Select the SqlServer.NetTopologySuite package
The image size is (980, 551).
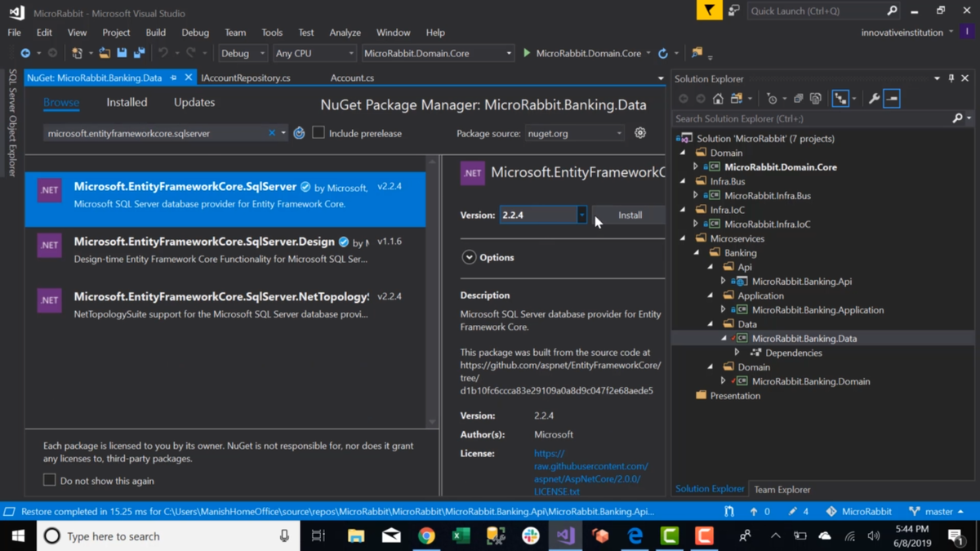225,304
